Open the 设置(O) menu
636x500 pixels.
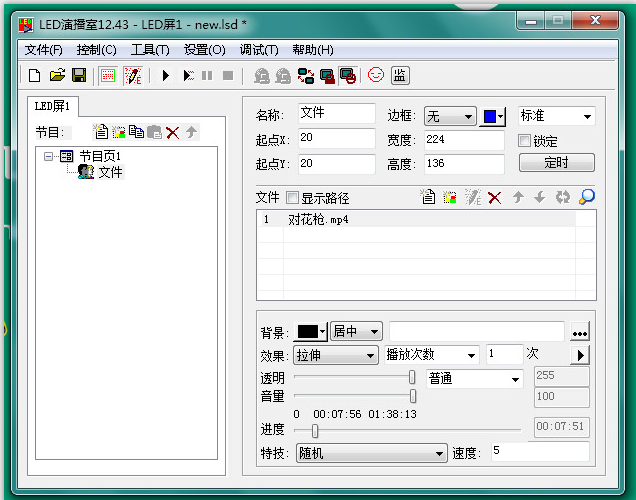coord(204,50)
